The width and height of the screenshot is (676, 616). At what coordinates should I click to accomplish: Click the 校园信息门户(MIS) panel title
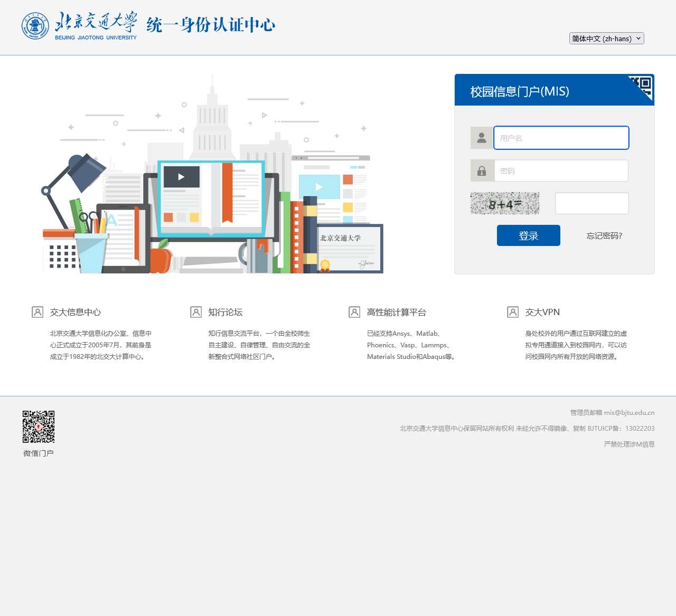click(520, 91)
